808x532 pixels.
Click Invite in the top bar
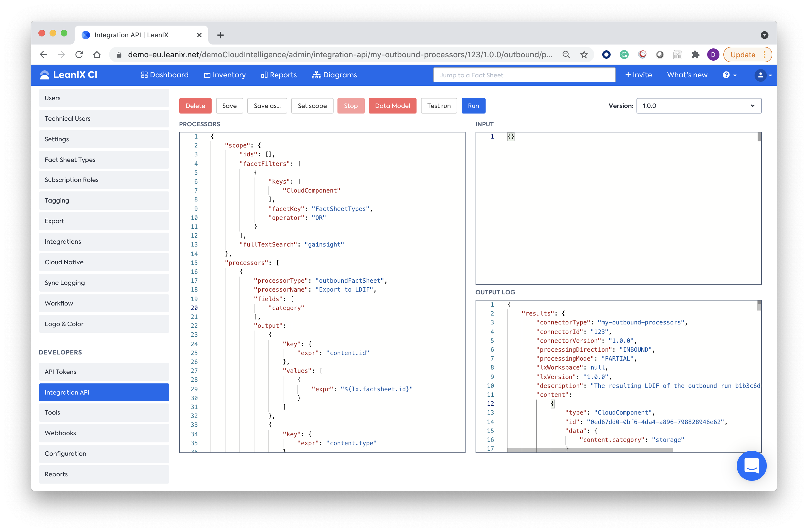[638, 75]
